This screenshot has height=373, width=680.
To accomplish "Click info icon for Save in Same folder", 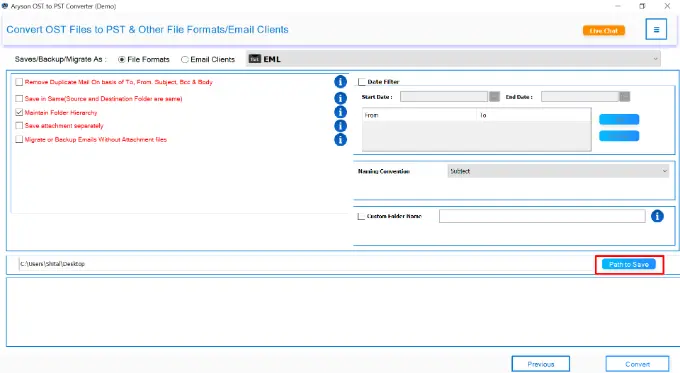I will pyautogui.click(x=340, y=98).
